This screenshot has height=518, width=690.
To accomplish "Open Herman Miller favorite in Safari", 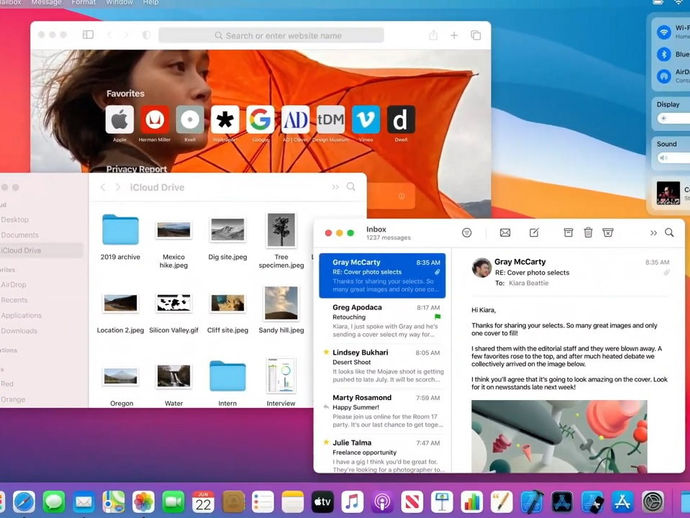I will 155,119.
